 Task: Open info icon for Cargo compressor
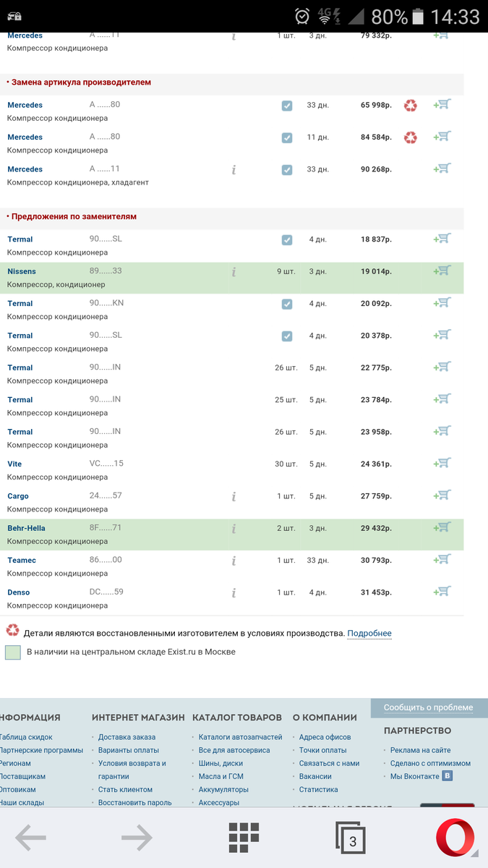click(234, 497)
